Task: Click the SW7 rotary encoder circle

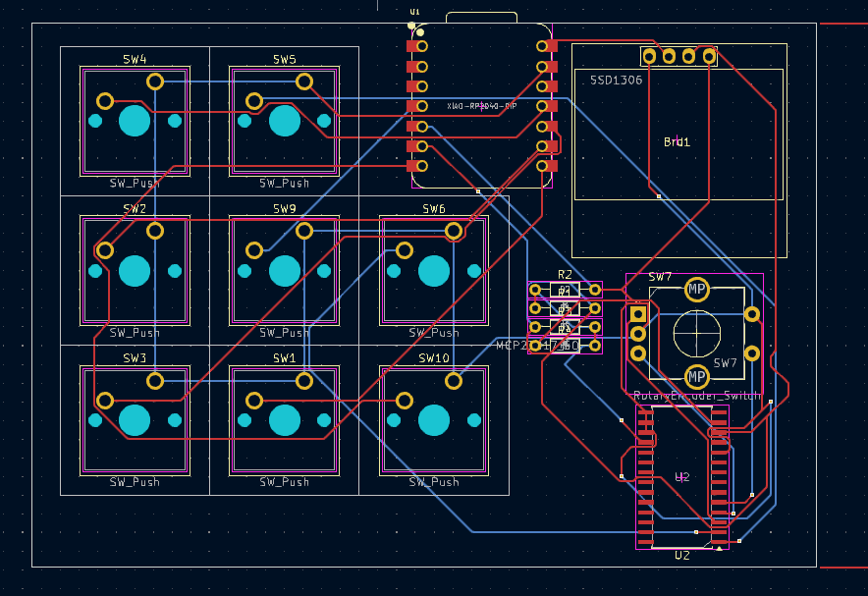Action: tap(695, 334)
